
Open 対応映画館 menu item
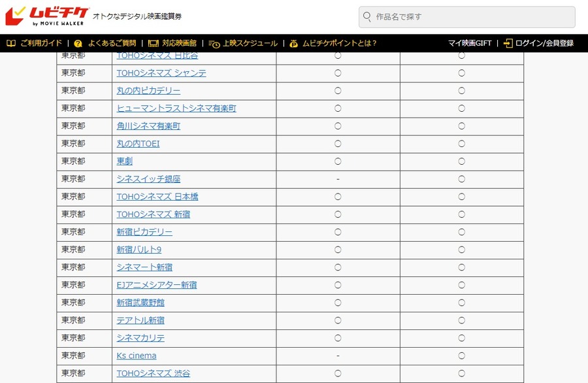[179, 43]
